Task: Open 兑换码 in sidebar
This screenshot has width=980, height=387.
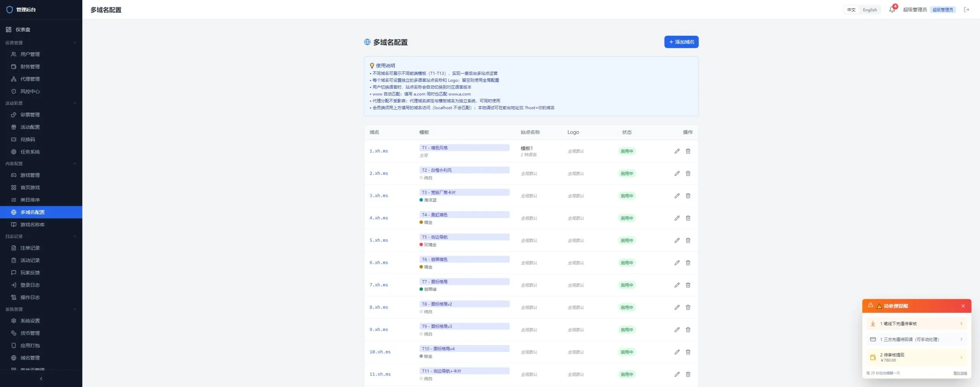Action: tap(41, 139)
